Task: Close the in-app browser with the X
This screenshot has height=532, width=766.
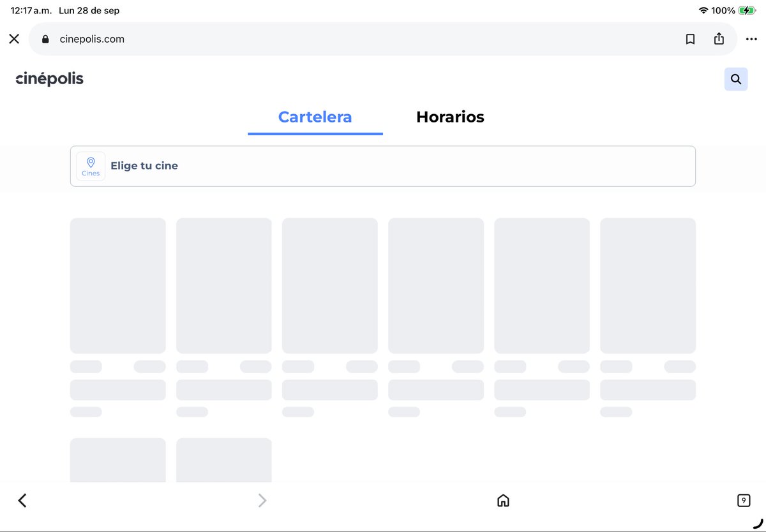Action: (14, 39)
